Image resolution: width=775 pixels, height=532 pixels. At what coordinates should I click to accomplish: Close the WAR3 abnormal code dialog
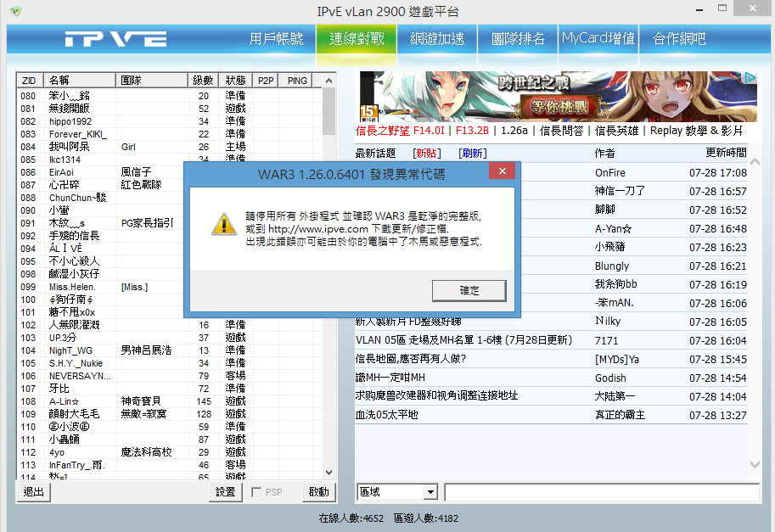503,171
